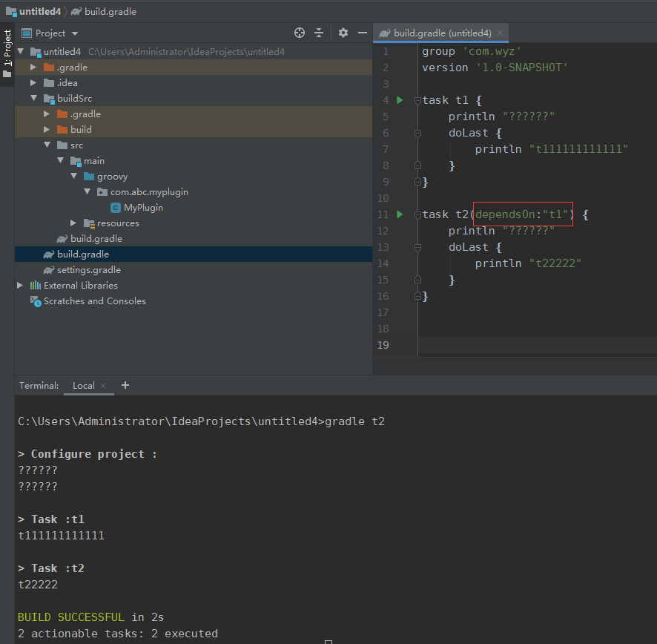Switch to the Local terminal tab

[83, 386]
